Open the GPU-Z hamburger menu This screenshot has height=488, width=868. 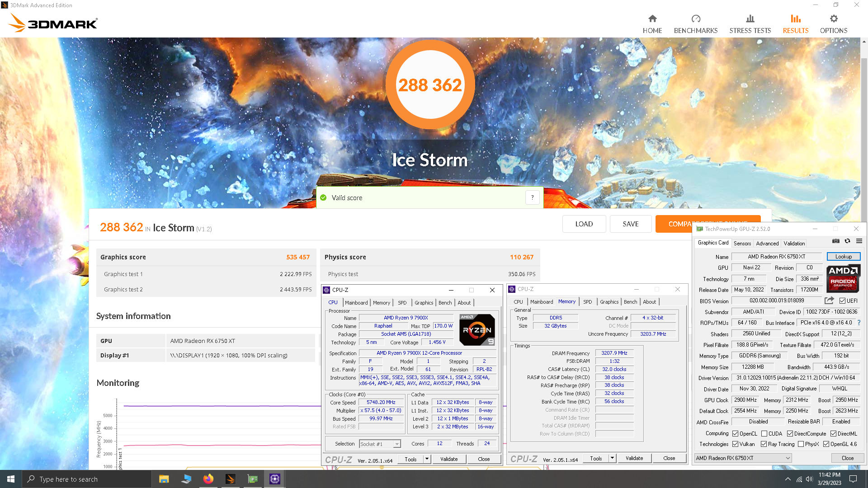[859, 241]
